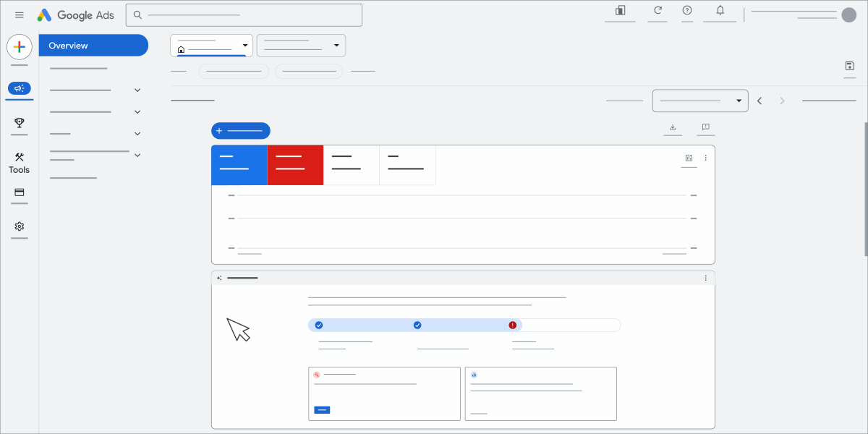Open the date range dropdown on the right
This screenshot has height=434, width=868.
[699, 100]
